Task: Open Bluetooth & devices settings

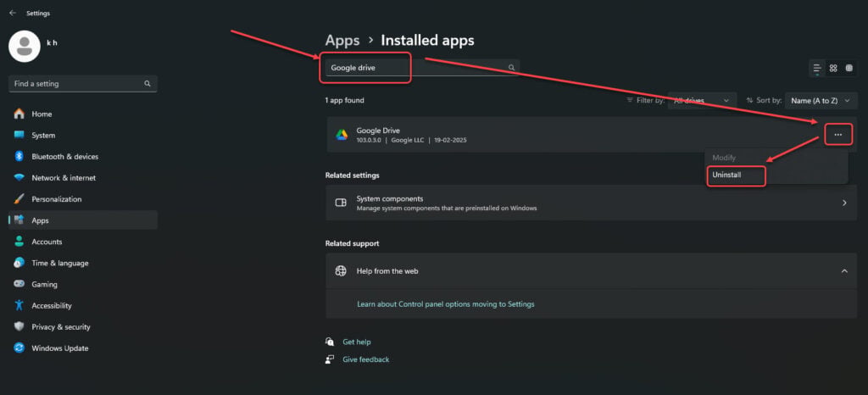Action: [x=83, y=157]
